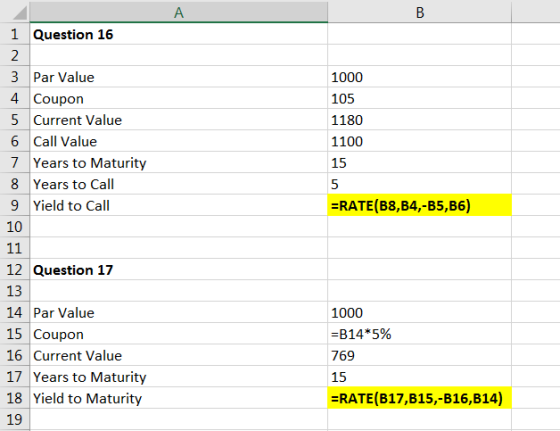Click the =B14*5% formula cell
This screenshot has width=560, height=431.
[420, 334]
